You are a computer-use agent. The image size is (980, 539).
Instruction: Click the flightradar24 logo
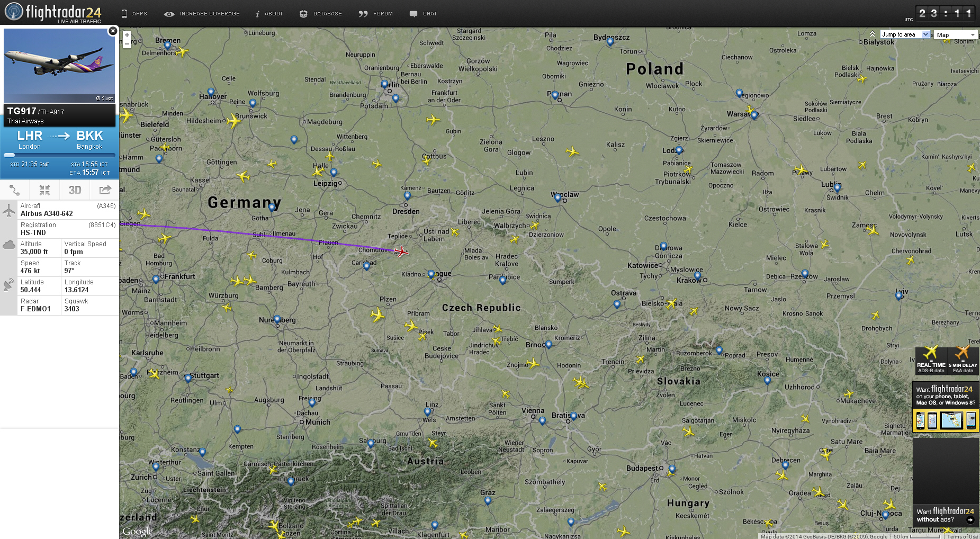(x=52, y=13)
